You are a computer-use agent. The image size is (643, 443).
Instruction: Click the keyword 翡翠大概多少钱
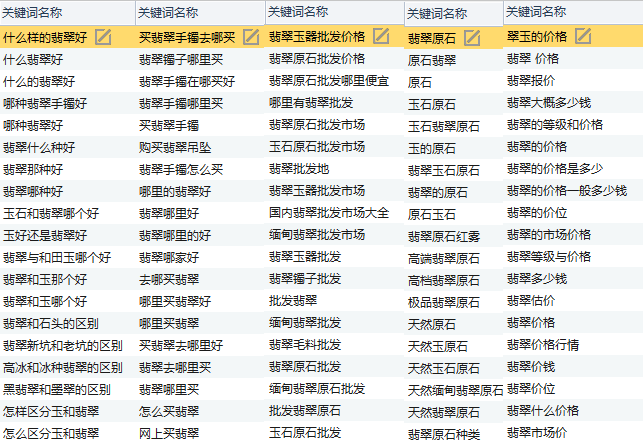[547, 103]
